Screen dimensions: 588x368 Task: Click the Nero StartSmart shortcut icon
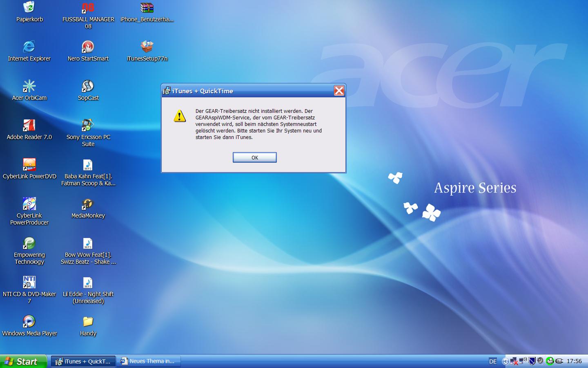(x=88, y=47)
